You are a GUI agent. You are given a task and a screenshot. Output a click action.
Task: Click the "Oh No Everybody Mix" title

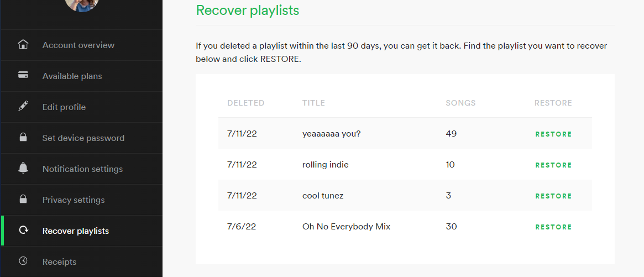coord(346,227)
